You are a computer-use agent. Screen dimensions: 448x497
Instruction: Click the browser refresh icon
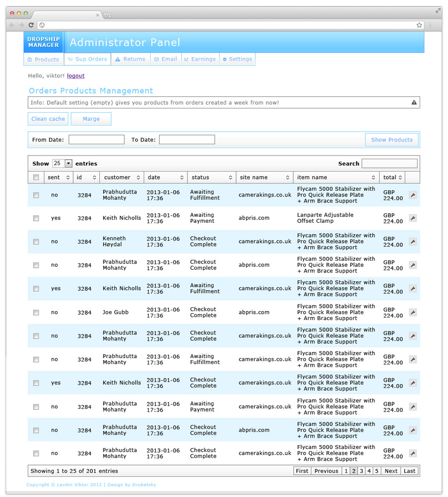tap(31, 25)
